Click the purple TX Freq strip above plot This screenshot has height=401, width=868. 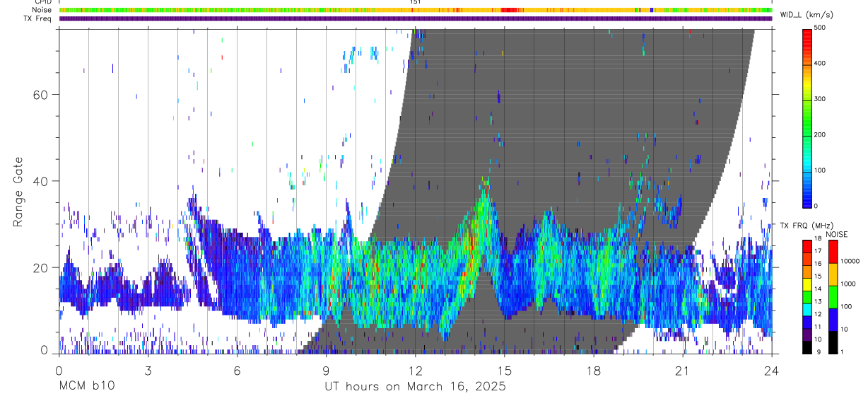tap(416, 18)
